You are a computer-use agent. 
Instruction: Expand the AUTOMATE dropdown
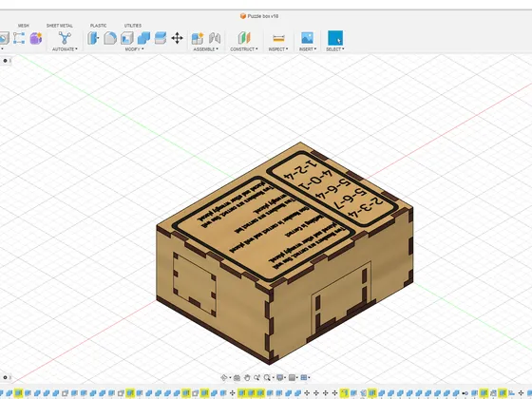point(65,49)
